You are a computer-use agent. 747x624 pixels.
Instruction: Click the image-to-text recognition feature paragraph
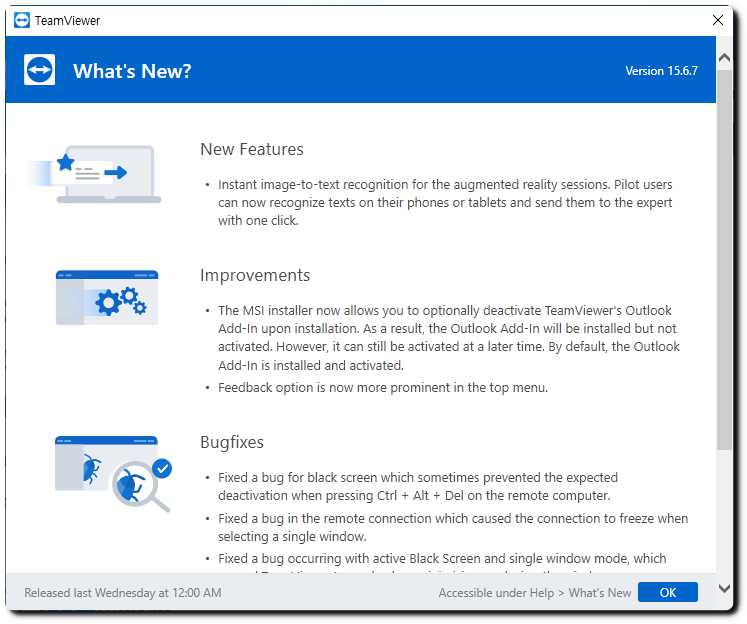point(445,202)
